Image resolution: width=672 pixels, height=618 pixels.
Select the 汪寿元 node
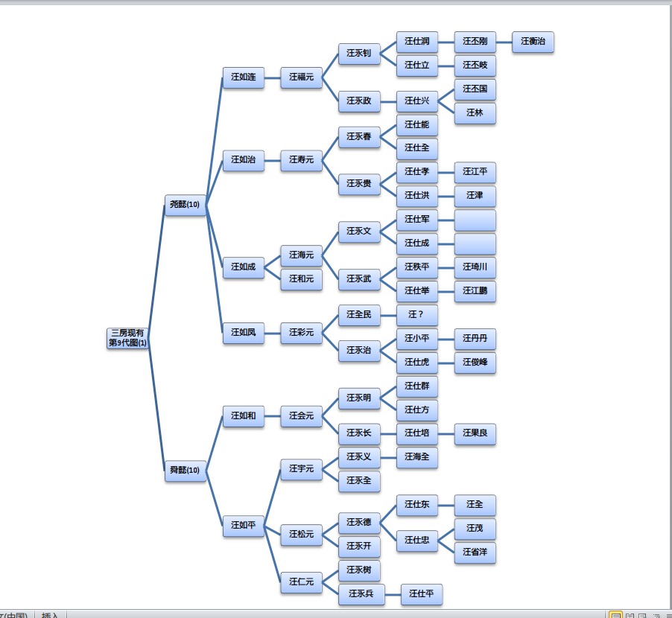coord(301,159)
